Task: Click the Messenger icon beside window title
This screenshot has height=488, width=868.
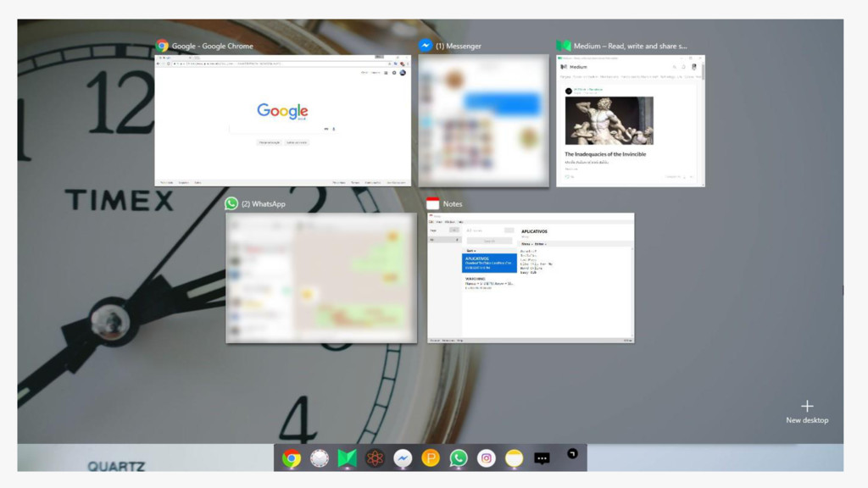Action: [x=426, y=46]
